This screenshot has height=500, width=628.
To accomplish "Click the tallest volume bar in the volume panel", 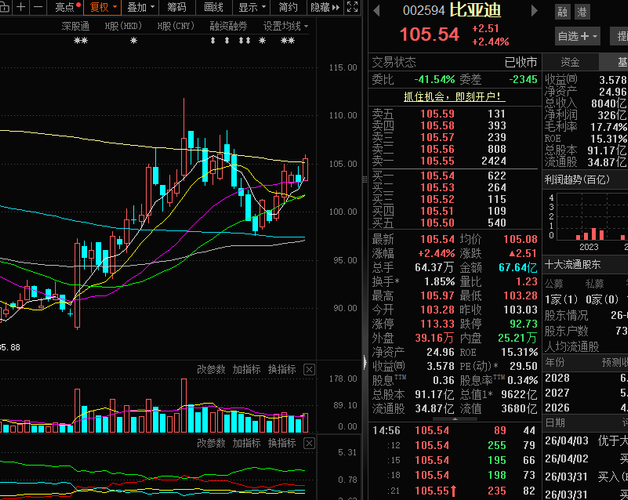I will click(x=184, y=405).
